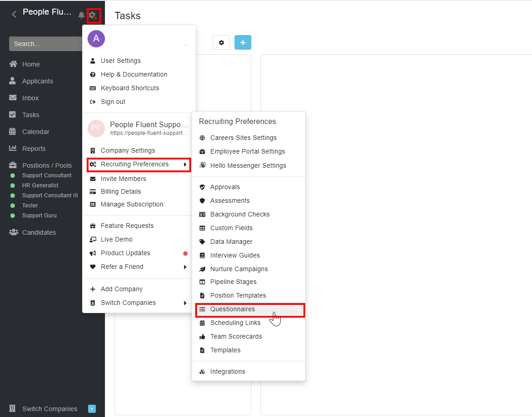Click the Employee Portal Settings briefcase icon
This screenshot has height=417, width=532.
pyautogui.click(x=202, y=152)
